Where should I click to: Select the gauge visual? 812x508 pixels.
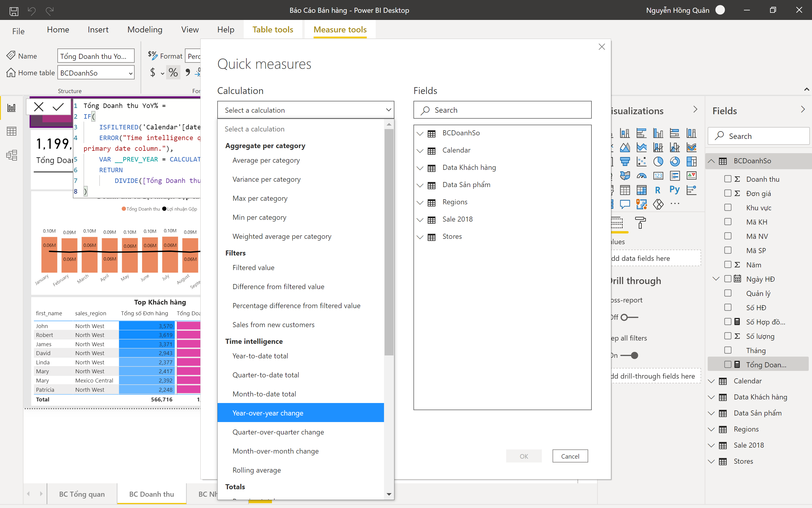(641, 176)
